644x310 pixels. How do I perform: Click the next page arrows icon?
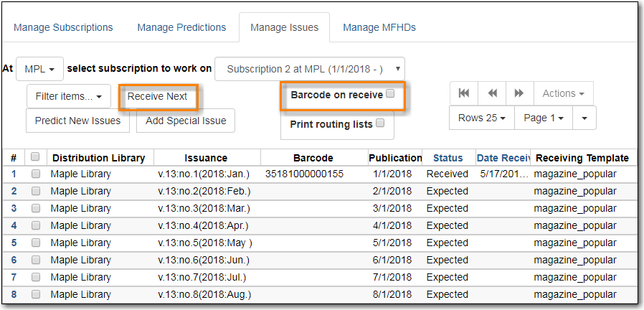[x=519, y=93]
